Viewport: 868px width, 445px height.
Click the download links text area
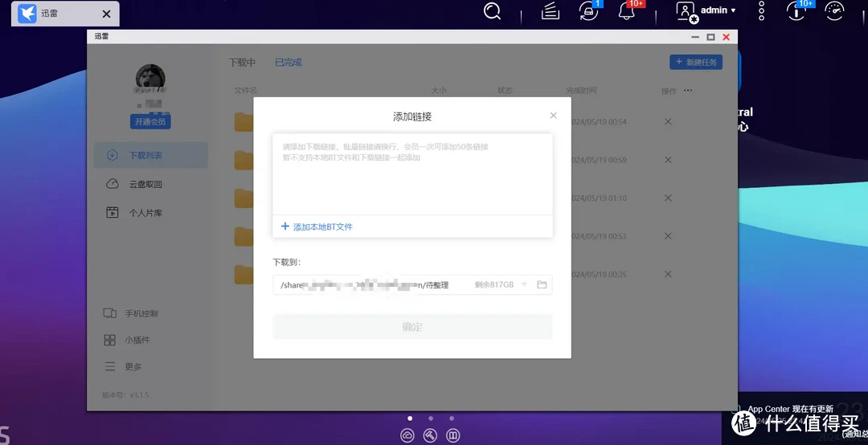[x=412, y=174]
